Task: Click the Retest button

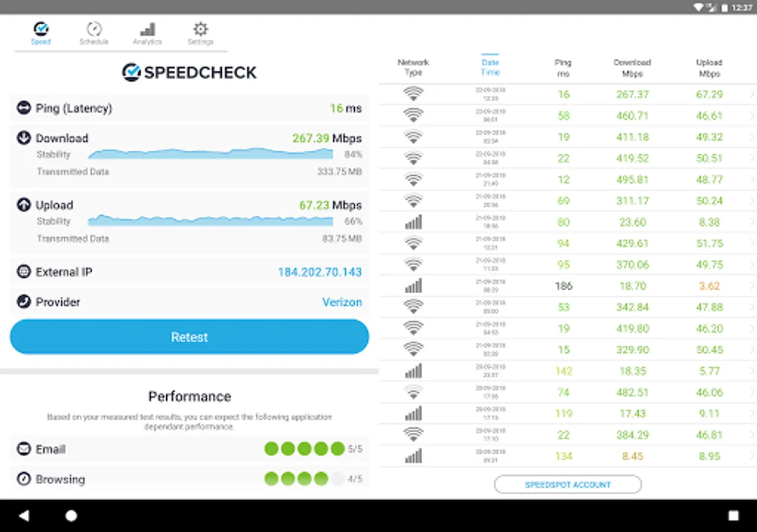Action: pyautogui.click(x=189, y=337)
